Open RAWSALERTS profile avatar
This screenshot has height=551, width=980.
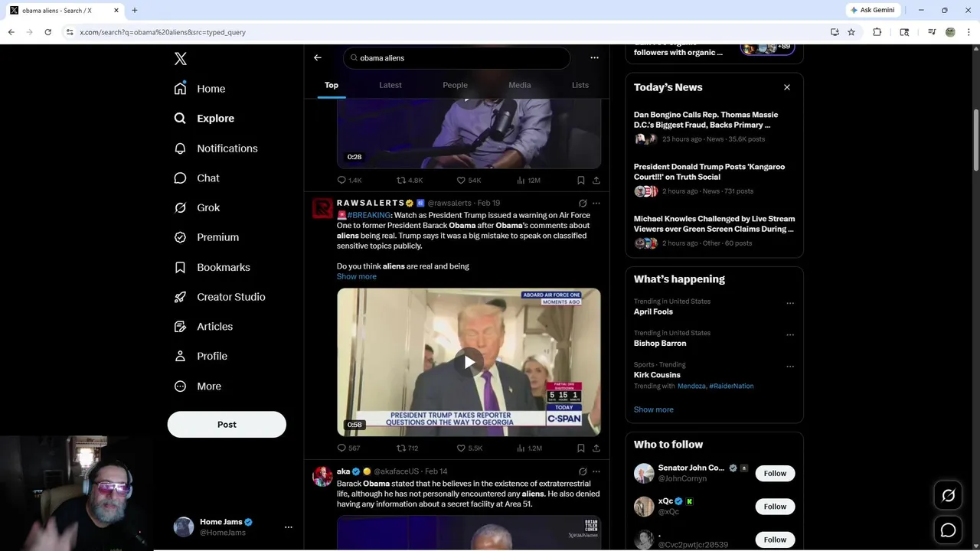322,208
